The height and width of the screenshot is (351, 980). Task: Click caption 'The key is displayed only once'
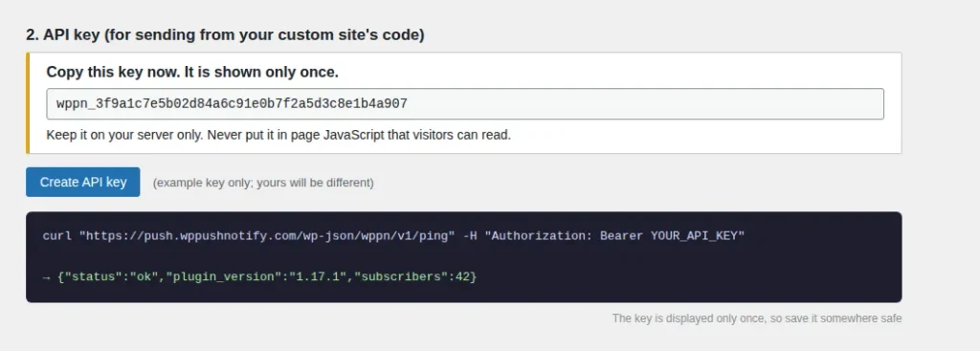[757, 318]
